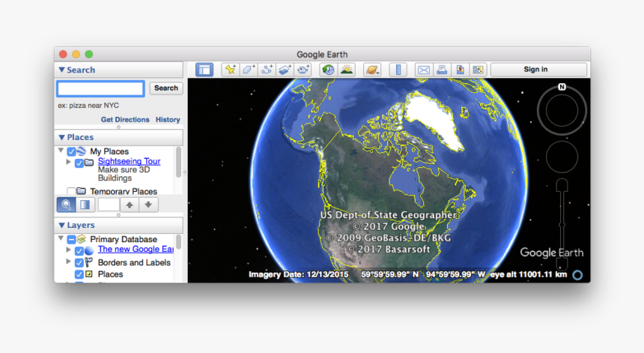Image resolution: width=644 pixels, height=353 pixels.
Task: Move selected place up with arrow
Action: click(x=130, y=205)
